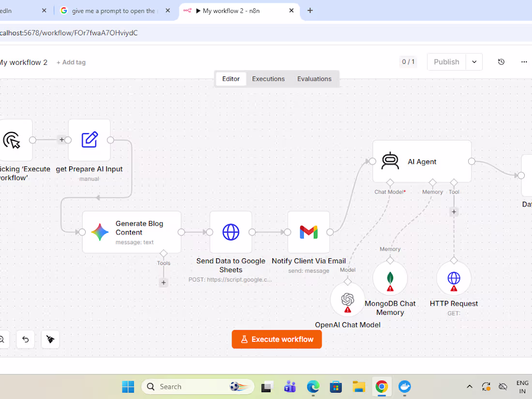532x399 pixels.
Task: Insert node between trigger and Prepare AI Input
Action: click(x=61, y=139)
